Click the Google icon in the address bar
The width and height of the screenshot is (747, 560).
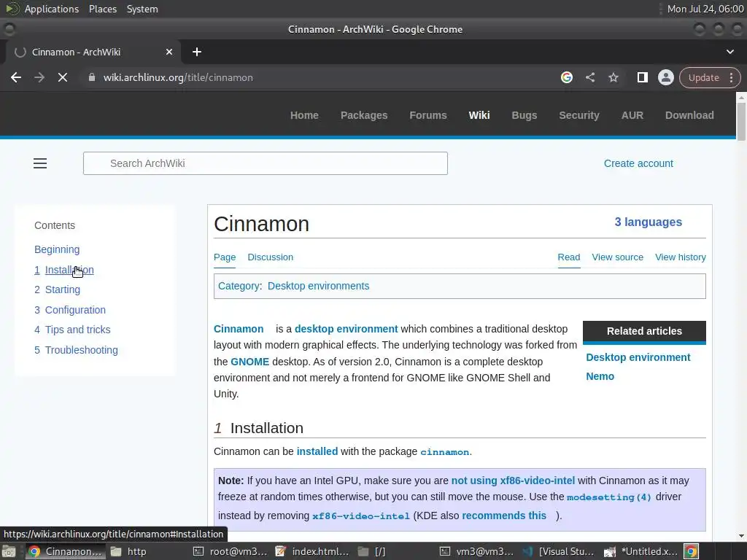pos(566,77)
